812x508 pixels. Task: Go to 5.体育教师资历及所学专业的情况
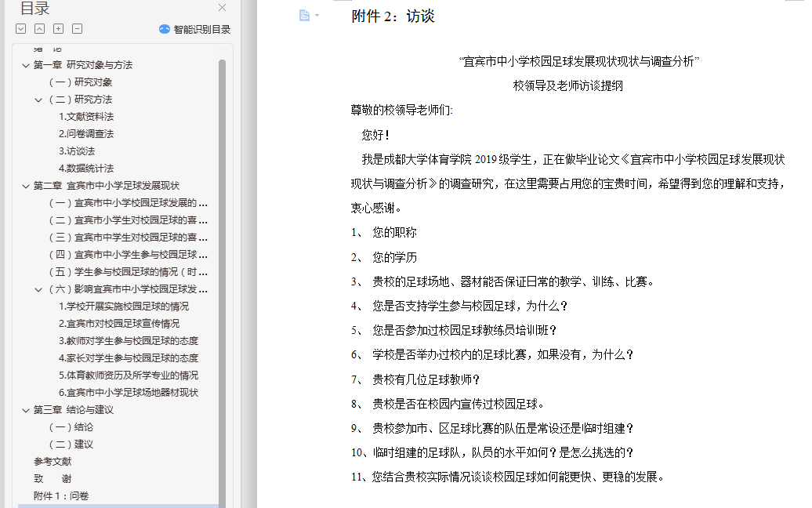[129, 376]
